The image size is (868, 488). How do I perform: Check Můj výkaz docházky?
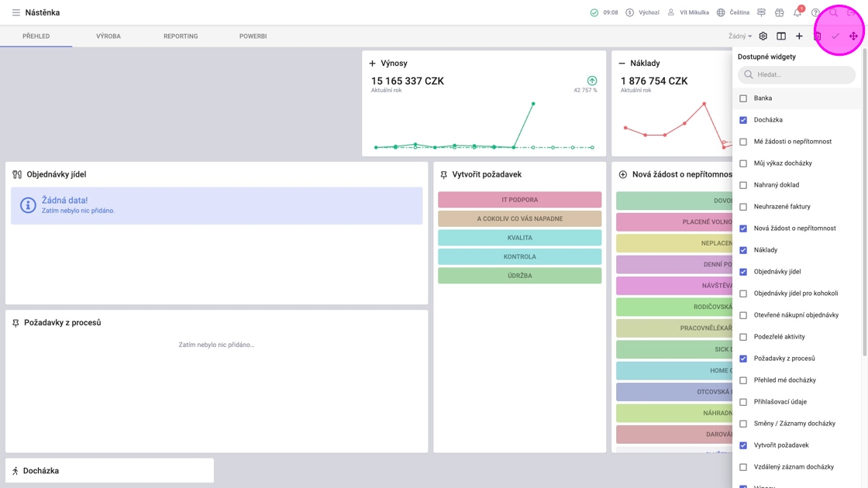point(743,163)
